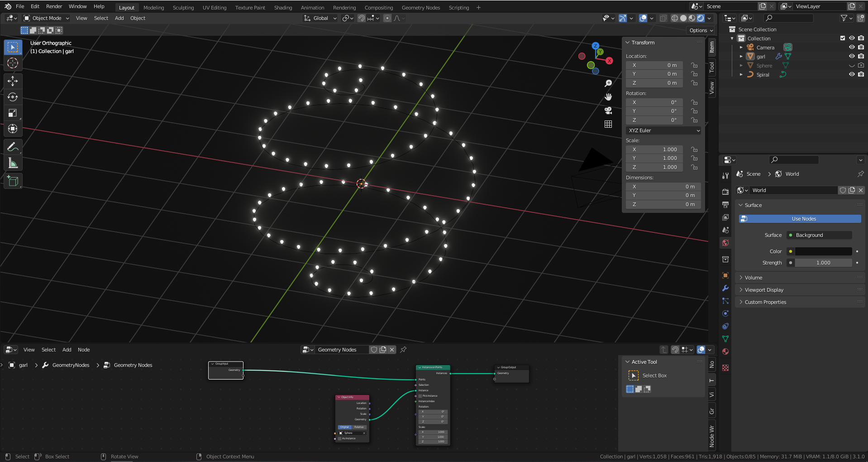This screenshot has height=462, width=868.
Task: Open the Render menu
Action: (x=54, y=6)
